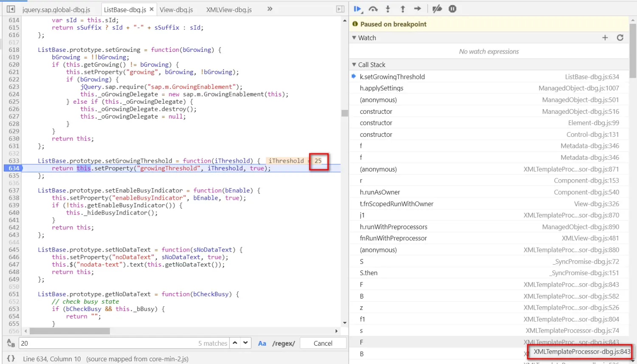Resume script execution with the play icon
This screenshot has height=364, width=637.
357,9
